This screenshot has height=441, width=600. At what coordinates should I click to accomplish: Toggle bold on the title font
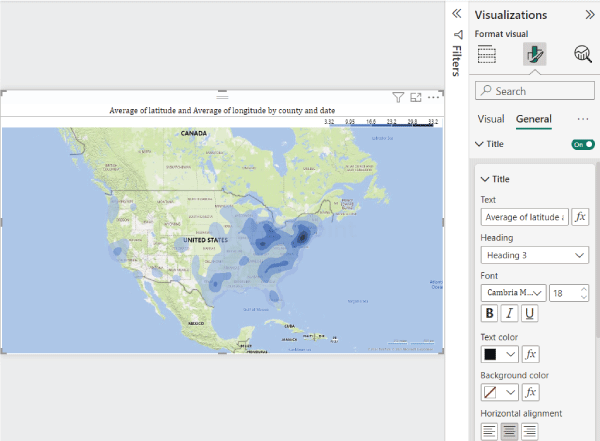489,314
